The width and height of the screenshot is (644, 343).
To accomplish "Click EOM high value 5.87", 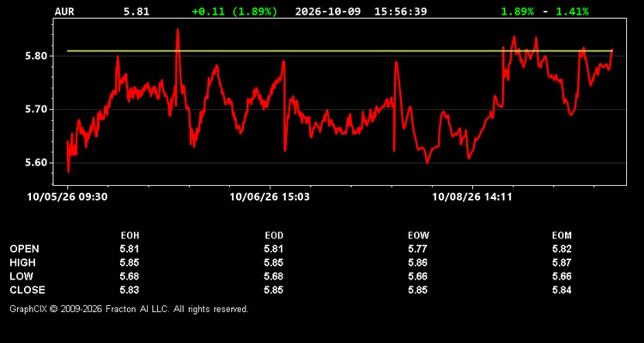I will point(562,262).
